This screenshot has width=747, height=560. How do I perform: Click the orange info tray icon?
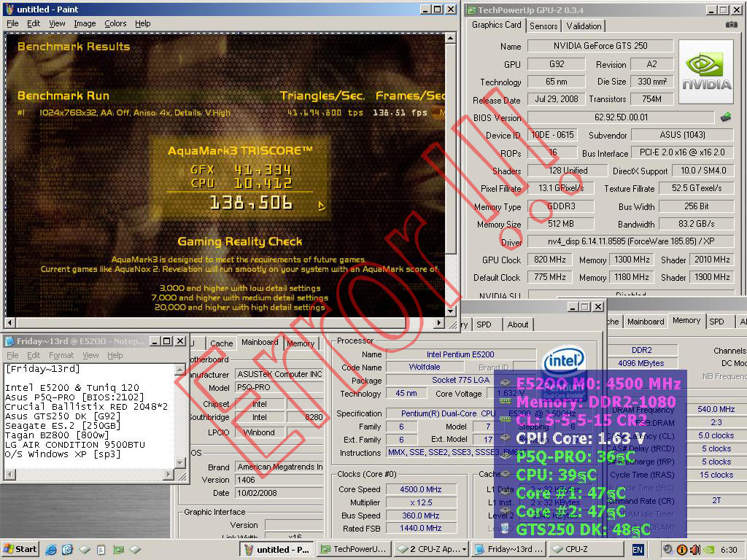click(682, 550)
